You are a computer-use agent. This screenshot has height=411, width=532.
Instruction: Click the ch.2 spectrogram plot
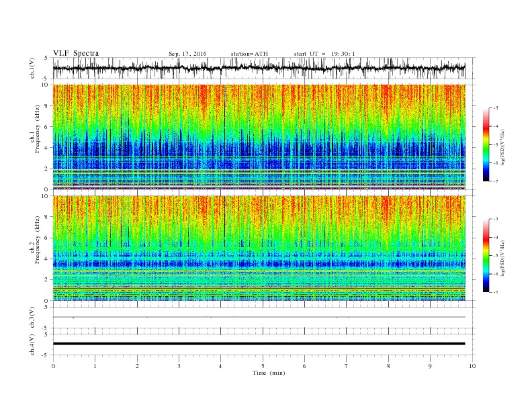[259, 248]
